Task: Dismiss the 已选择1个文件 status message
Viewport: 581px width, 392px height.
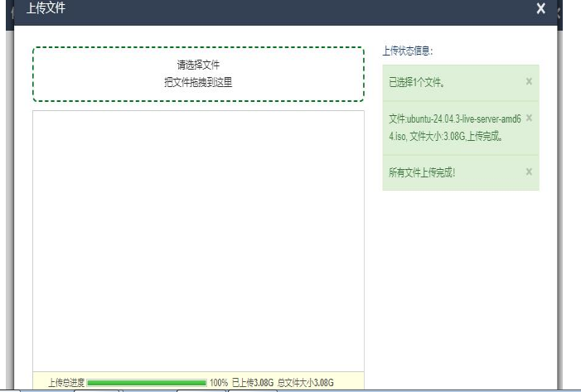Action: coord(529,81)
